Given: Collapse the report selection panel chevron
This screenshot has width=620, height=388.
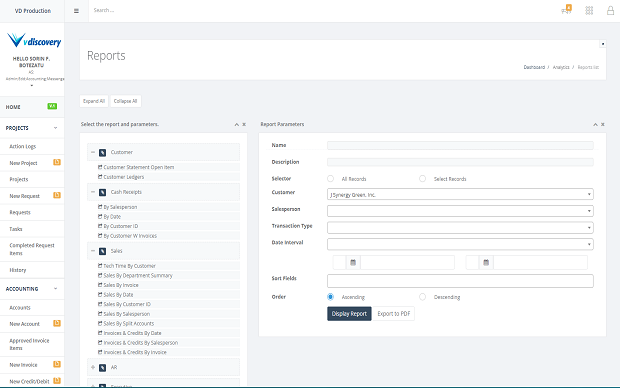Looking at the screenshot, I should coord(236,125).
